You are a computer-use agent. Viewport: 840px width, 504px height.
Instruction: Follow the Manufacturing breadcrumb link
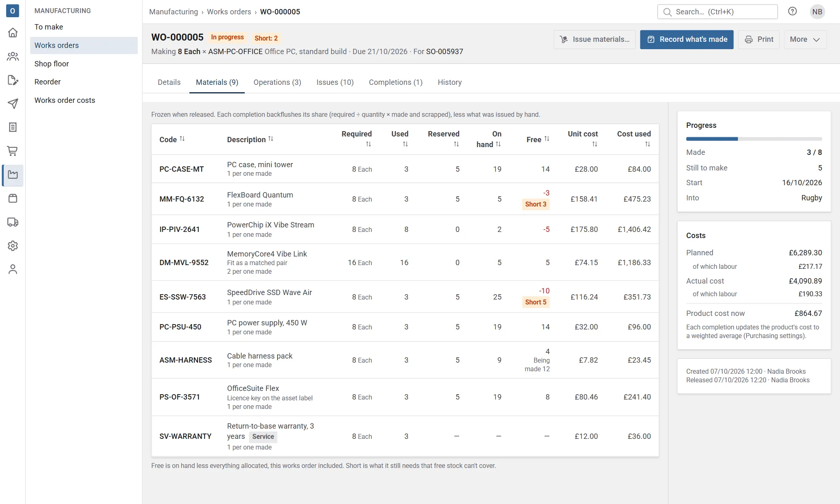[x=173, y=12]
